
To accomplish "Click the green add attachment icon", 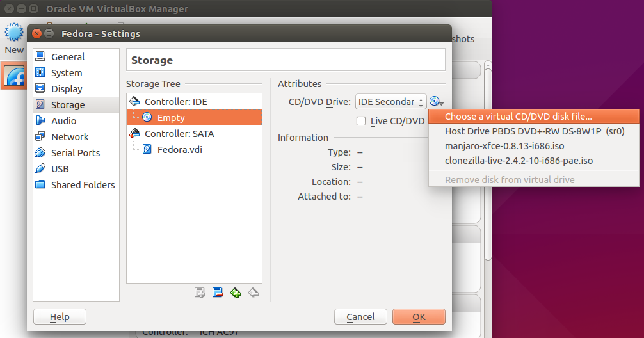I will click(x=236, y=293).
